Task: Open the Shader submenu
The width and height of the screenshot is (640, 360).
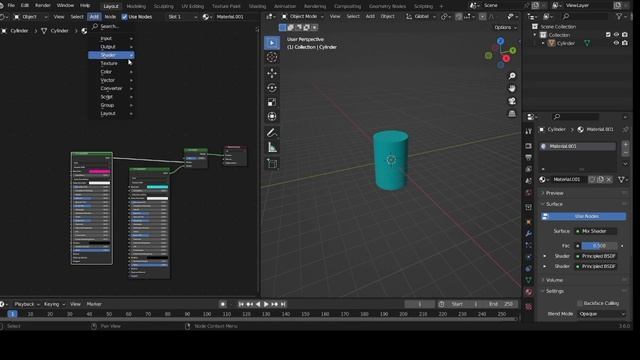Action: pos(111,55)
